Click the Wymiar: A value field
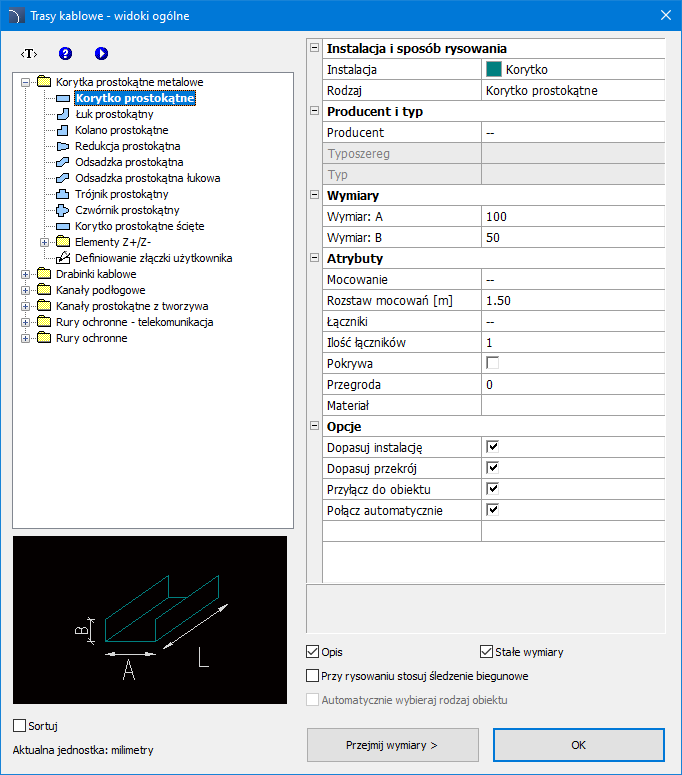The height and width of the screenshot is (775, 682). pyautogui.click(x=572, y=217)
